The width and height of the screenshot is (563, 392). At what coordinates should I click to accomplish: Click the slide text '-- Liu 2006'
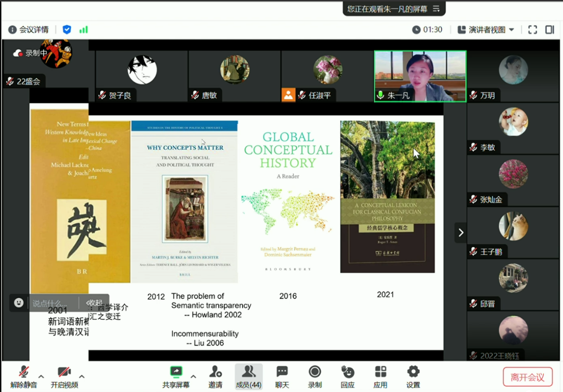(x=205, y=343)
